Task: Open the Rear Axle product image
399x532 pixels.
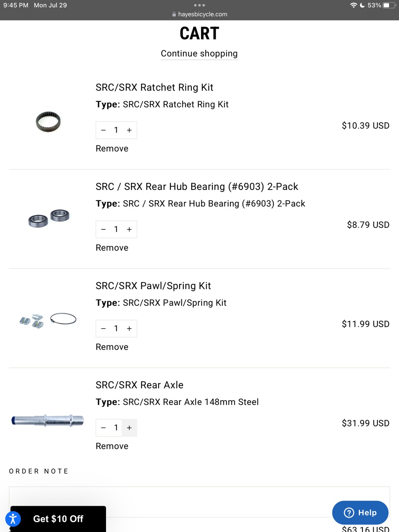Action: (47, 420)
